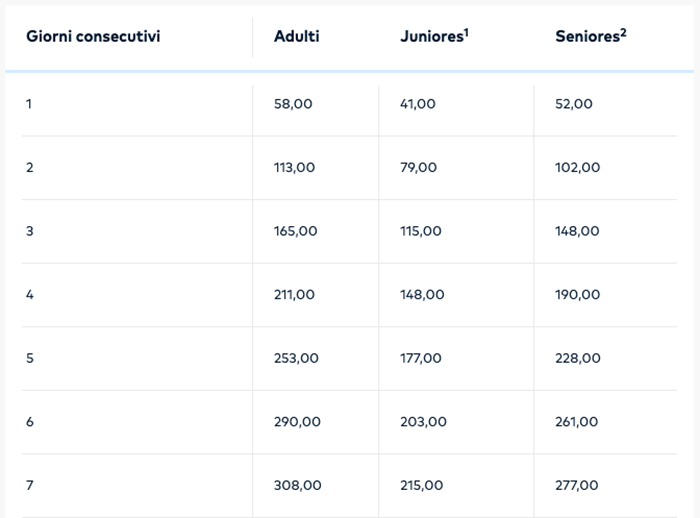Click the 3-day Adulti price 165,00
Image resolution: width=700 pixels, height=518 pixels.
click(x=296, y=231)
